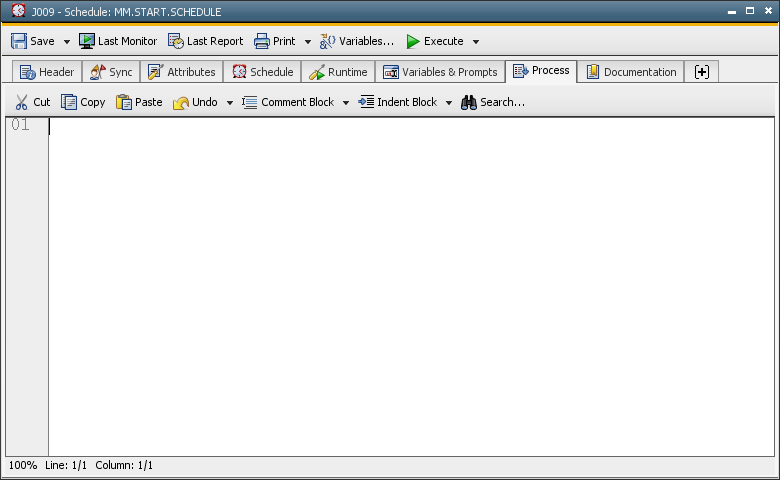The width and height of the screenshot is (780, 480).
Task: Click the schedule clock icon in title bar
Action: (18, 10)
